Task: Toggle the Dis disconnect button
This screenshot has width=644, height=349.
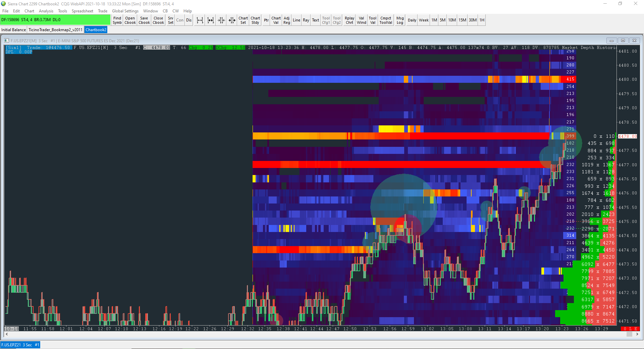Action: tap(189, 20)
